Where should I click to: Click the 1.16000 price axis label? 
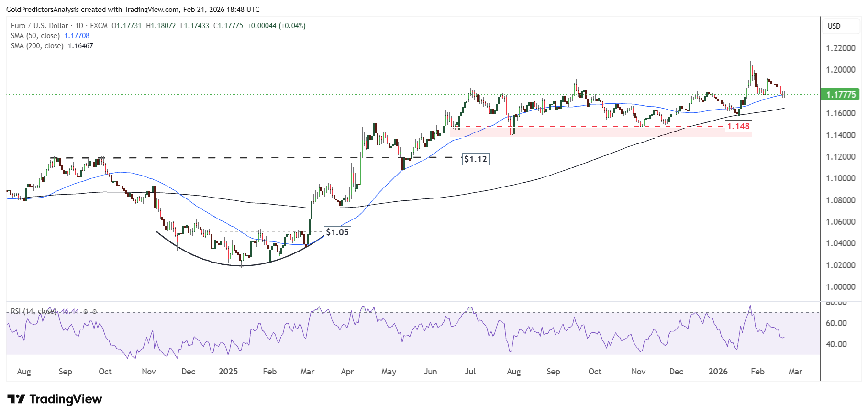841,113
